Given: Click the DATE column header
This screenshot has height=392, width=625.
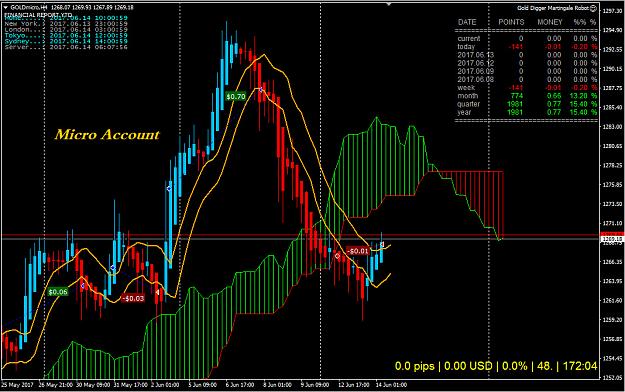Looking at the screenshot, I should pos(467,22).
